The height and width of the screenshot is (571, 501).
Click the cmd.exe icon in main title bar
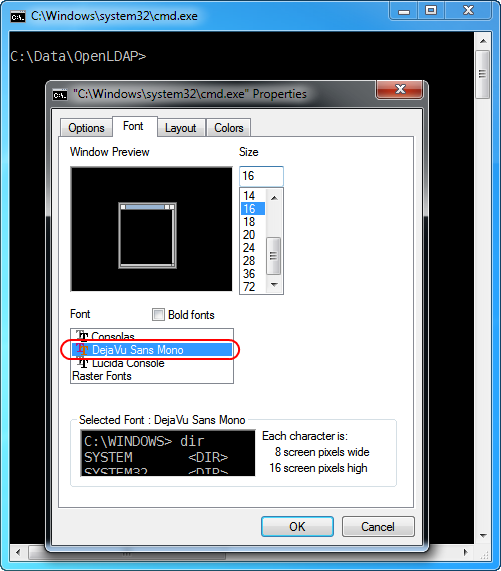click(18, 17)
